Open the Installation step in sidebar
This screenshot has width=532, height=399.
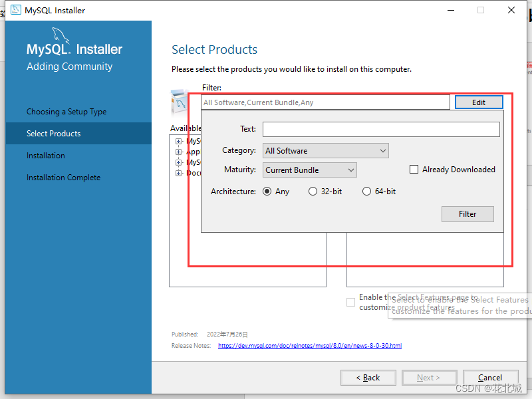(46, 156)
